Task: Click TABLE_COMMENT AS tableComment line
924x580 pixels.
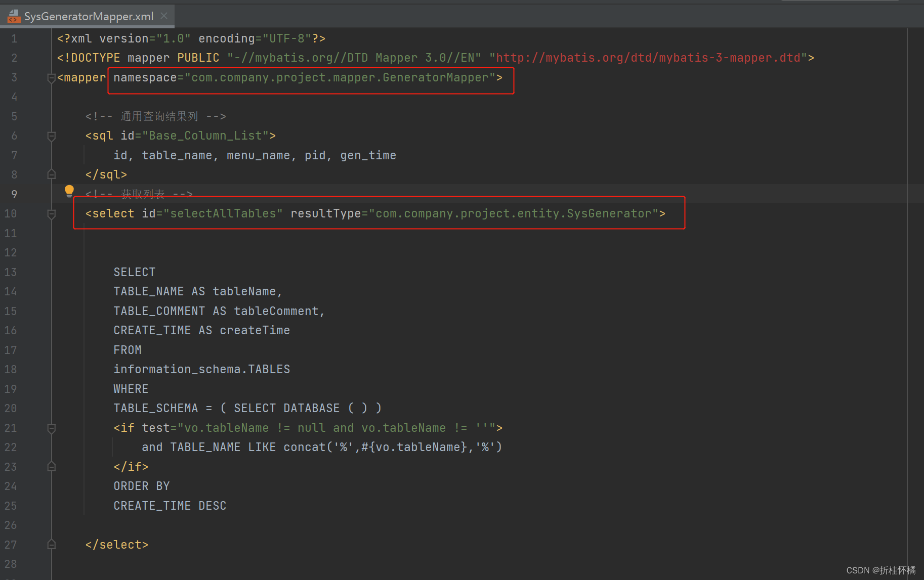Action: tap(219, 311)
